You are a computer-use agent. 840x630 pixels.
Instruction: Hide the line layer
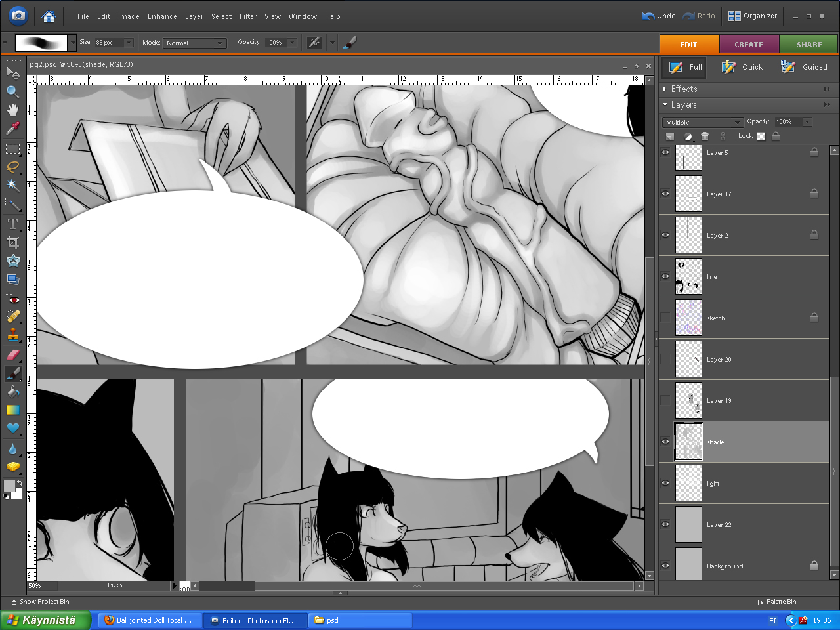point(665,276)
